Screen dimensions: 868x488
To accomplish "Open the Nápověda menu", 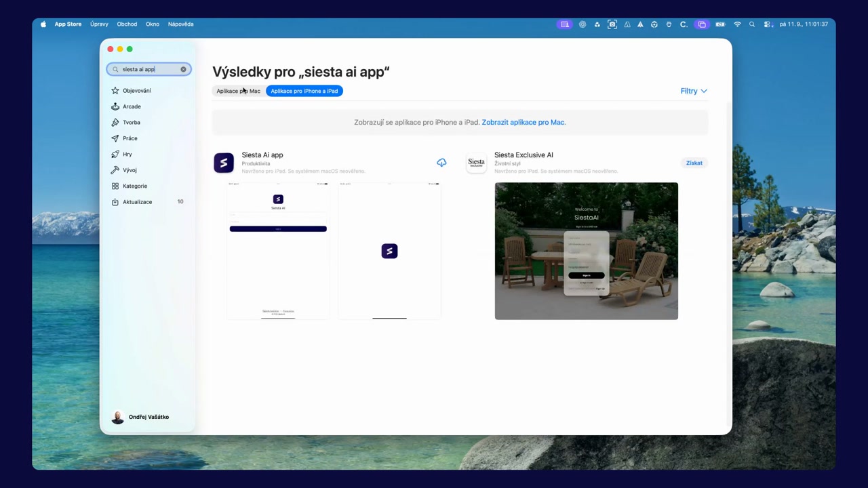I will [x=180, y=24].
